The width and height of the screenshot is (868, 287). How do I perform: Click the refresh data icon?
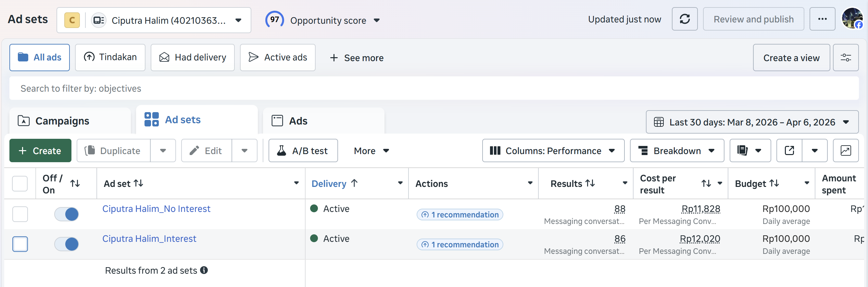pos(684,19)
